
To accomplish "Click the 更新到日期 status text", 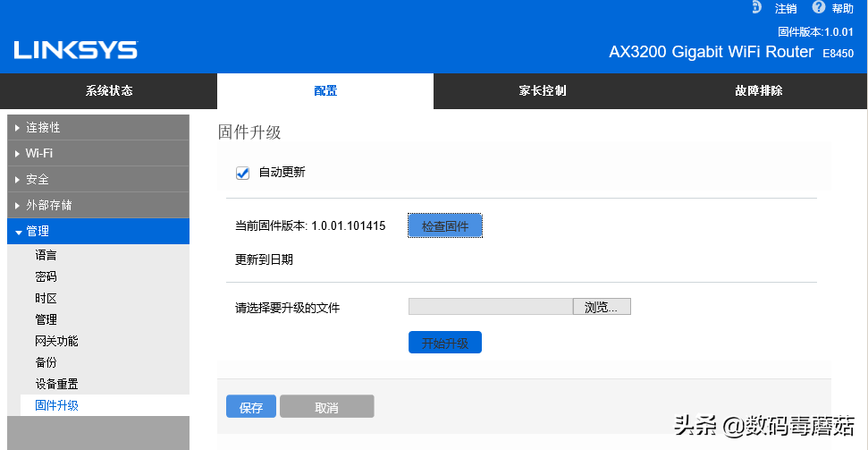I will (264, 260).
